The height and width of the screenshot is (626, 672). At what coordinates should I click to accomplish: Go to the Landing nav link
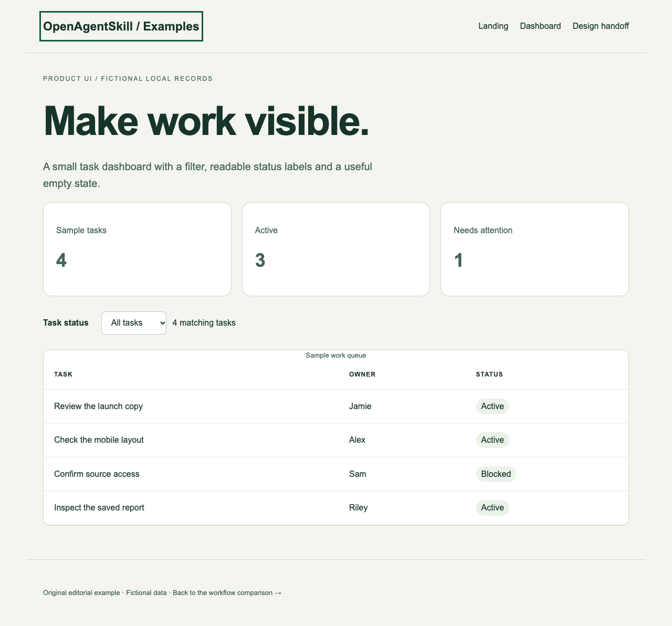click(493, 26)
